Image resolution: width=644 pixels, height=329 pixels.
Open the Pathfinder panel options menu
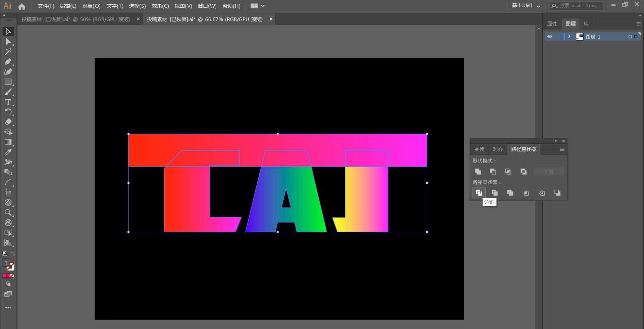562,149
